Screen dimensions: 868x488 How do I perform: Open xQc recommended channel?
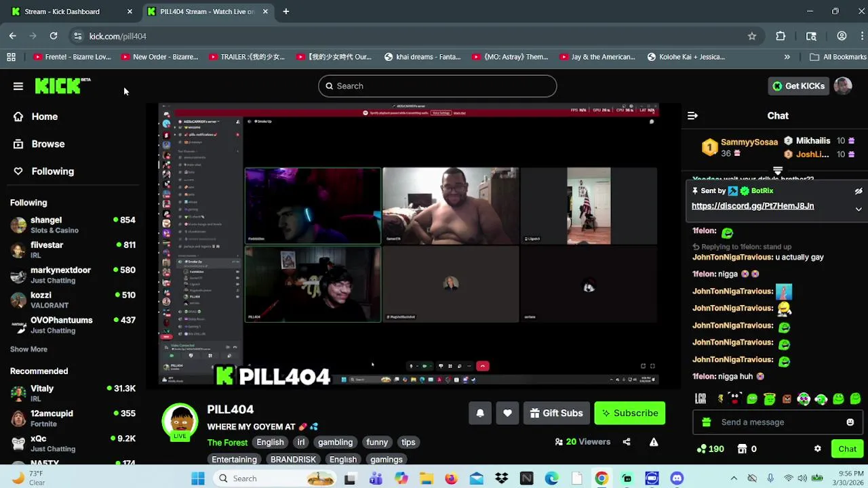point(73,443)
